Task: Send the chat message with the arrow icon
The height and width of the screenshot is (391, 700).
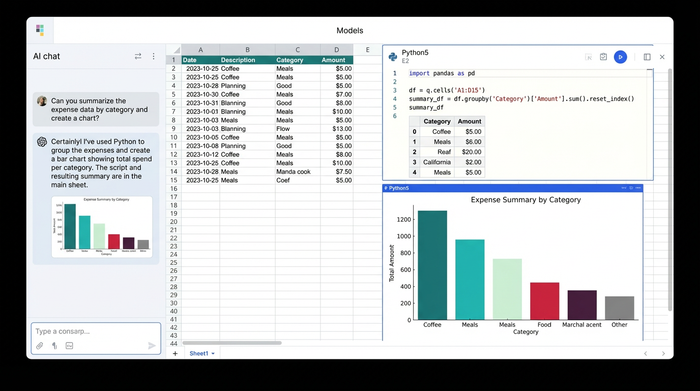Action: pos(152,345)
